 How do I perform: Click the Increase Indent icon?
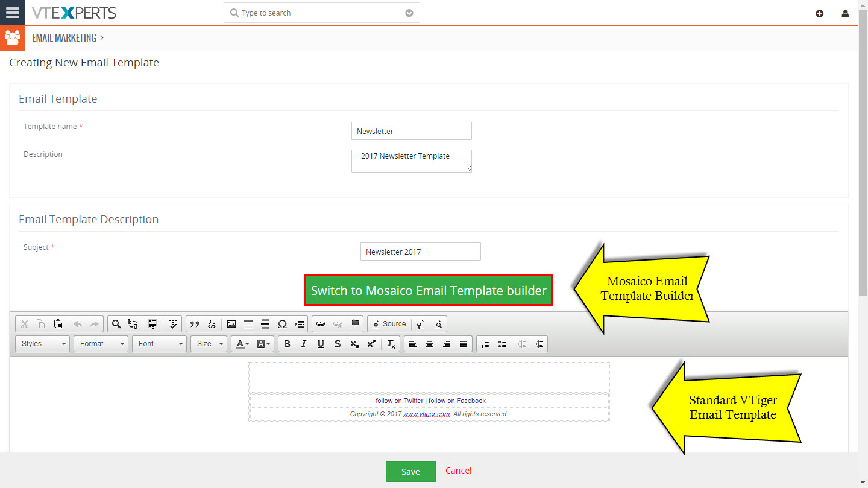pos(539,344)
